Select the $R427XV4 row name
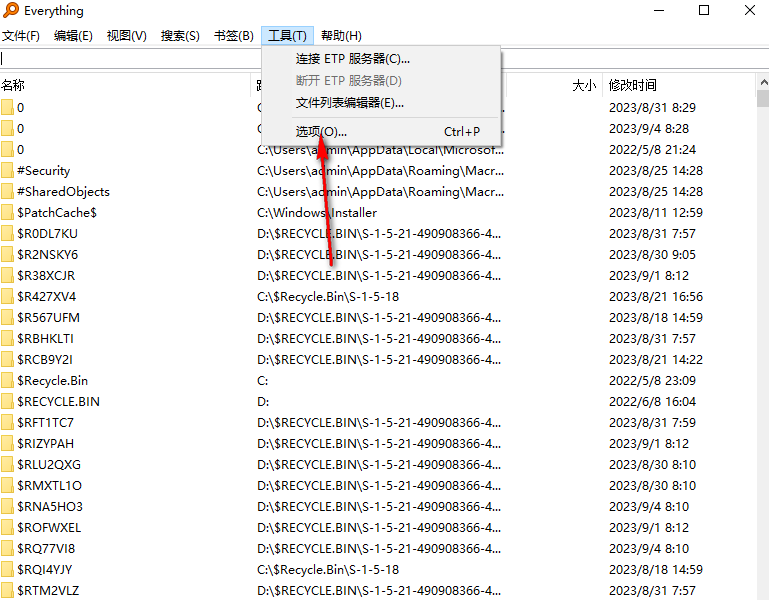769x600 pixels. [x=47, y=297]
